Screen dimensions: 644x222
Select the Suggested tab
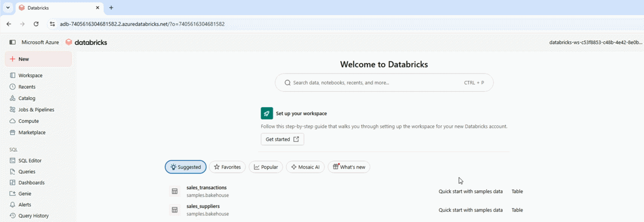(186, 167)
